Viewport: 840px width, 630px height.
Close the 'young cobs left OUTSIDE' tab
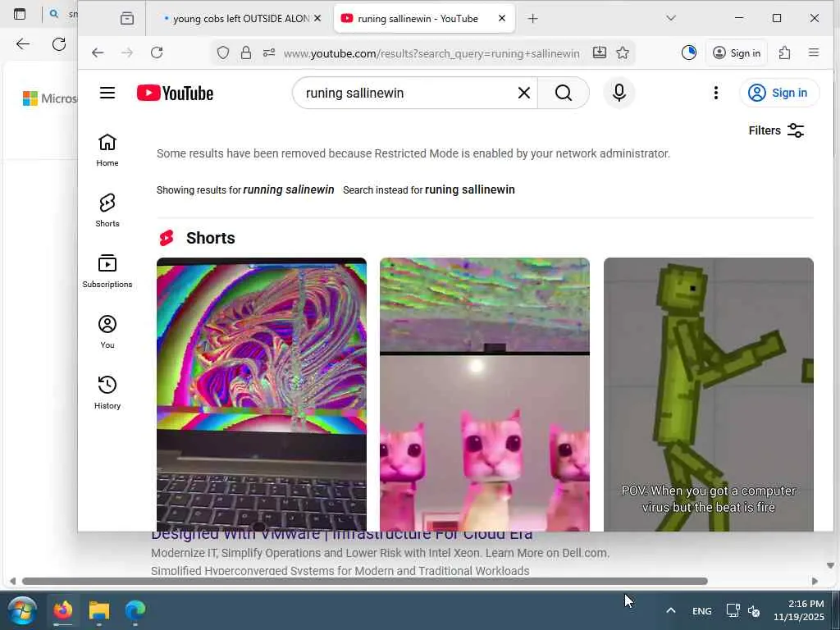[317, 18]
